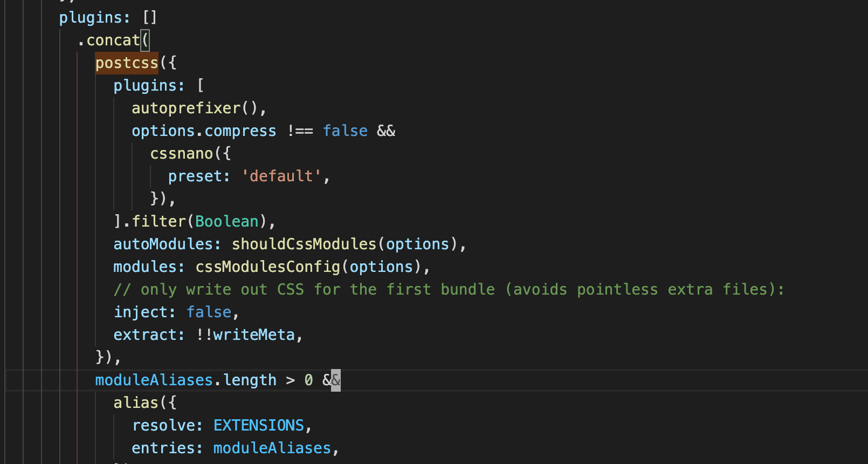
Task: Click the !!writeMeta value
Action: [245, 335]
